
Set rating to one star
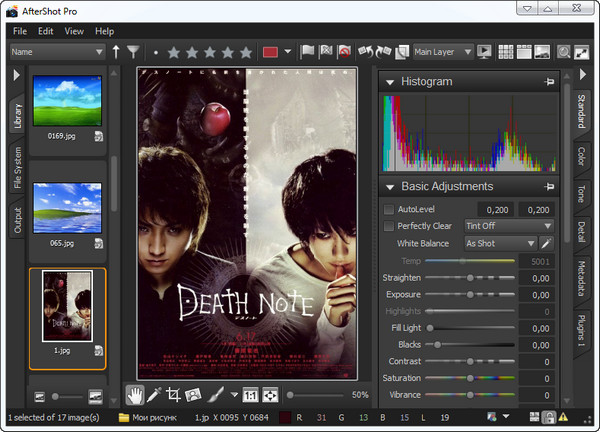pos(174,52)
